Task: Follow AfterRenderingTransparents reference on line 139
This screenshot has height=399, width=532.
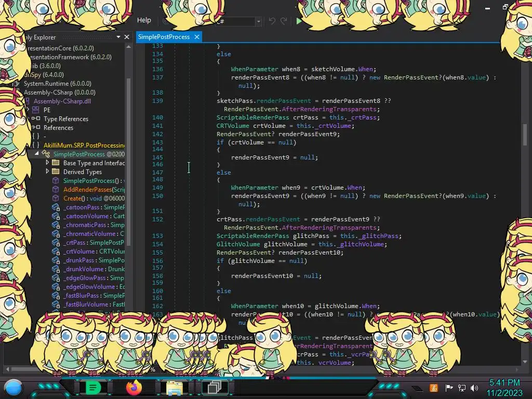Action: click(329, 109)
